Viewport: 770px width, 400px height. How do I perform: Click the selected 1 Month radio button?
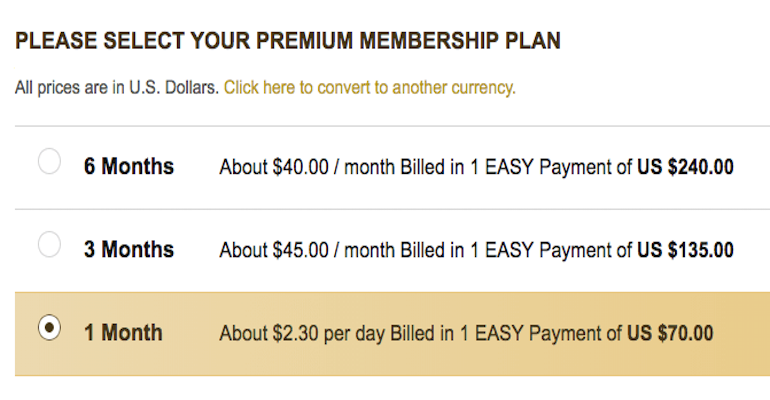49,328
